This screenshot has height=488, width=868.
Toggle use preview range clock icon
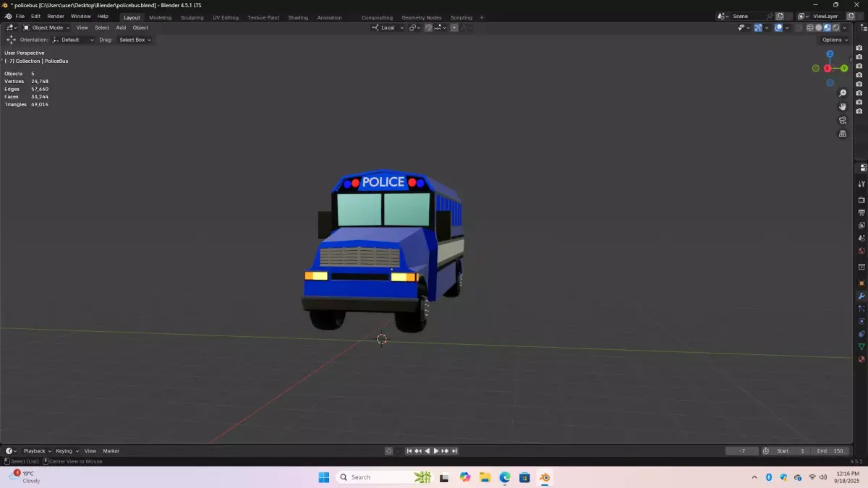[766, 451]
